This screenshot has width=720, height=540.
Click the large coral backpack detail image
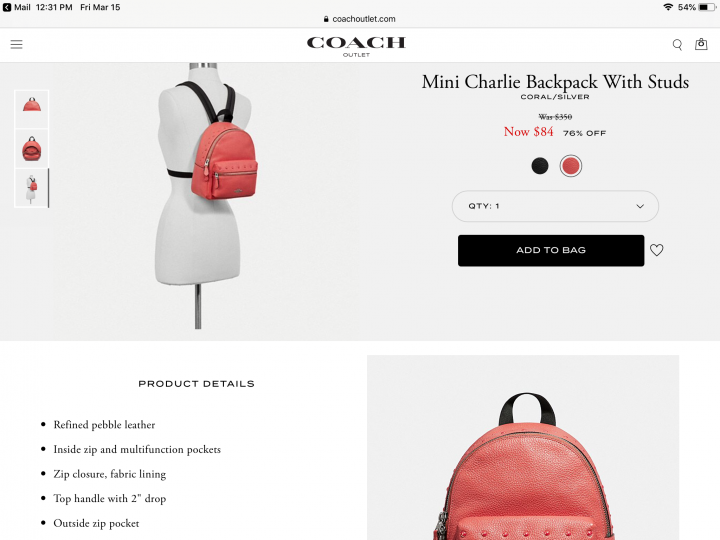pyautogui.click(x=523, y=448)
